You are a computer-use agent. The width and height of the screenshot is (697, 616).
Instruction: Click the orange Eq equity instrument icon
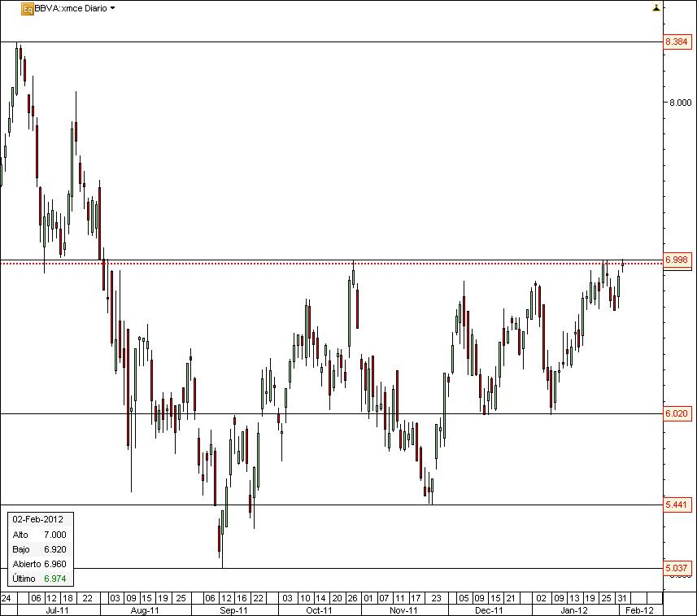pyautogui.click(x=26, y=8)
